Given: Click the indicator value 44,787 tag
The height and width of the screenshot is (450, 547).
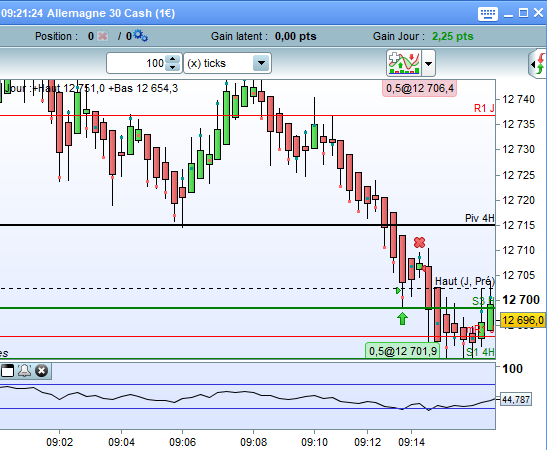Looking at the screenshot, I should tap(516, 399).
